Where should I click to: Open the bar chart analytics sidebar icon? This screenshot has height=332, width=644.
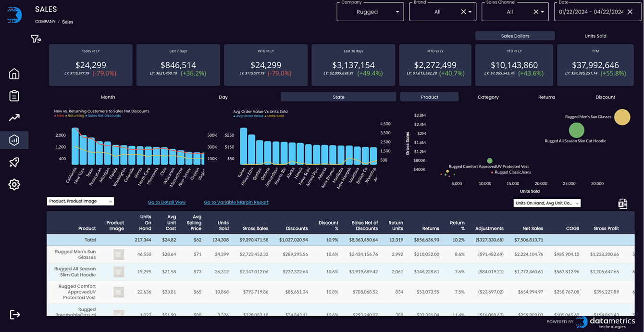(x=14, y=140)
